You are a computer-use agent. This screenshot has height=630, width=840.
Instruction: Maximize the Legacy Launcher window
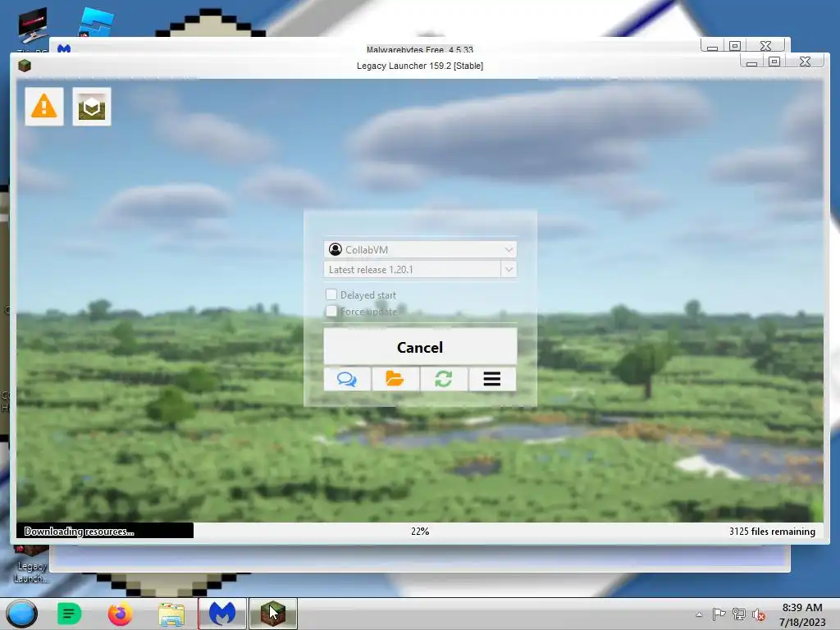[774, 62]
